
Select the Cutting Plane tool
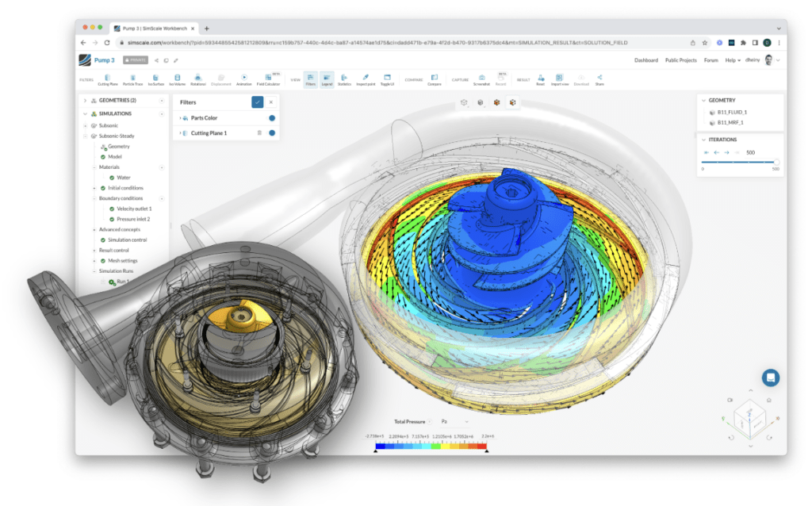point(107,79)
